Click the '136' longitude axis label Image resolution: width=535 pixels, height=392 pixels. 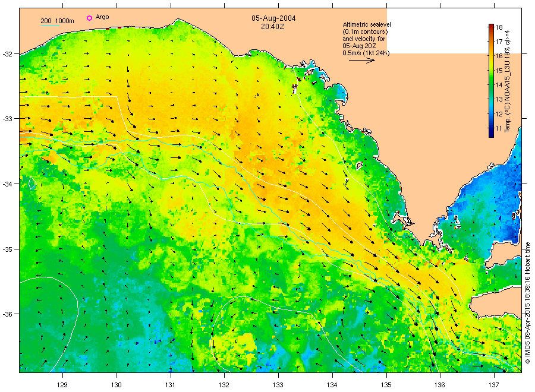pos(440,385)
